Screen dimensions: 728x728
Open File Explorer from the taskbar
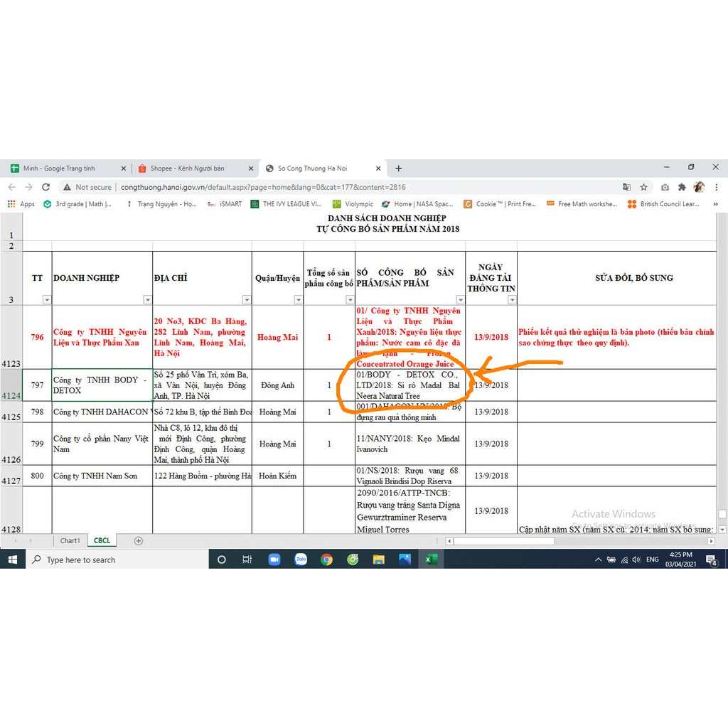point(378,560)
